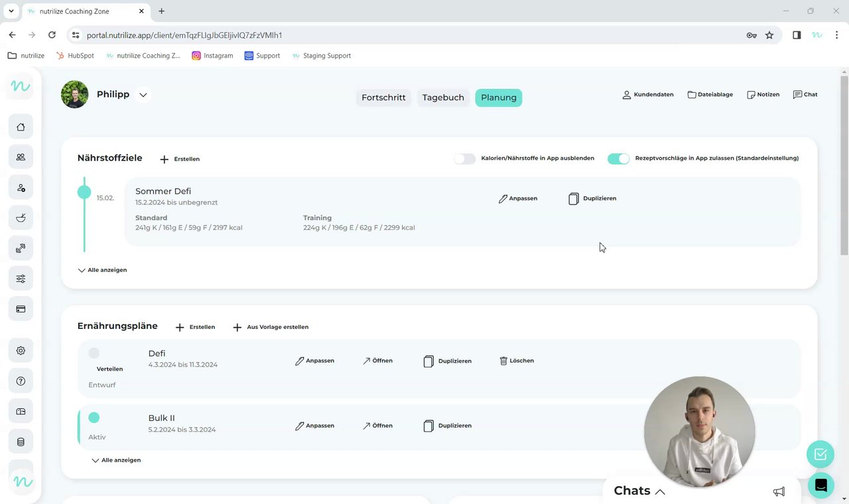Expand Alle anzeigen under Ernährungspläne
The height and width of the screenshot is (504, 849).
click(x=116, y=460)
